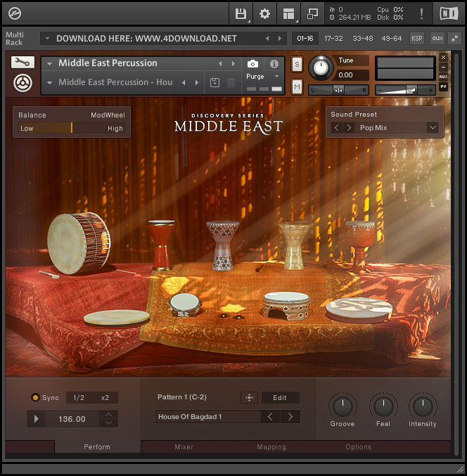467x476 pixels.
Task: Select the previous Sound Preset arrow
Action: point(336,128)
